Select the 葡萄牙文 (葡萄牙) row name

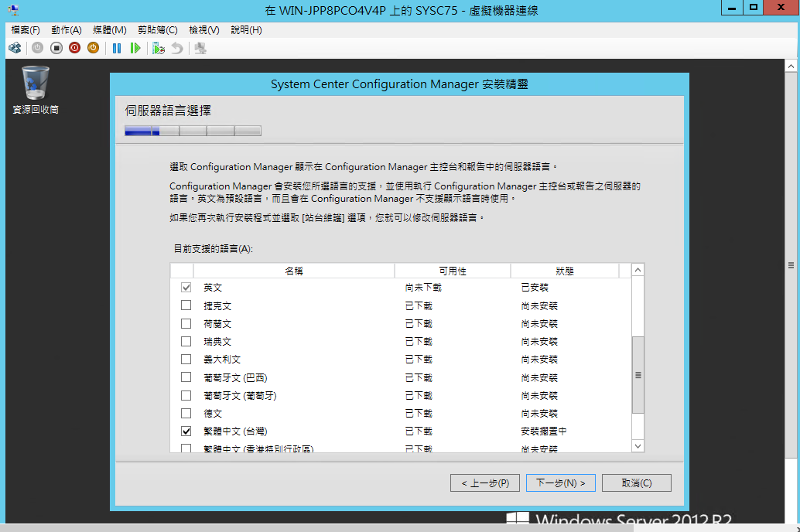point(240,396)
